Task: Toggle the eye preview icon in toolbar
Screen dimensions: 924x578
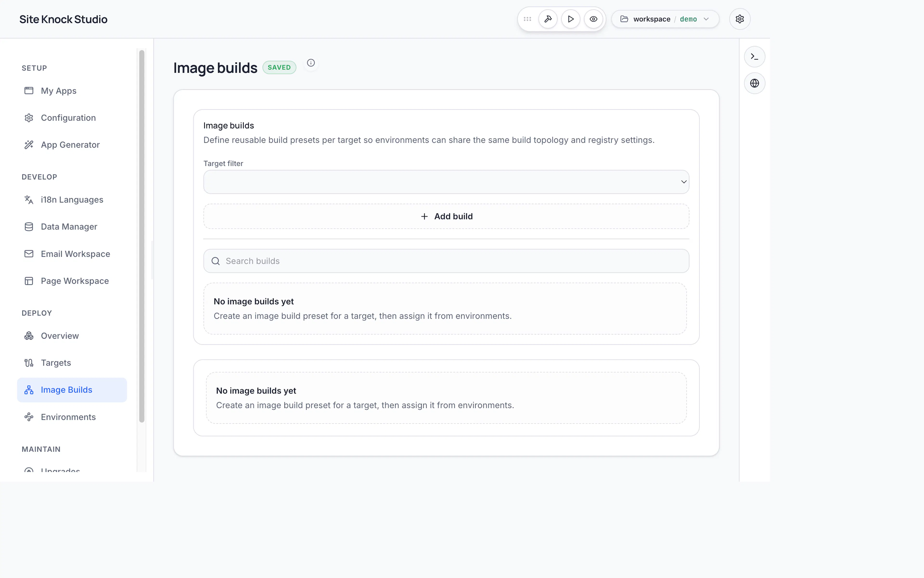Action: [x=593, y=19]
